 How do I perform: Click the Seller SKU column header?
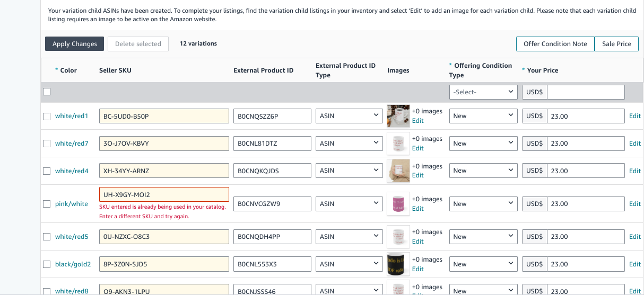(x=115, y=70)
